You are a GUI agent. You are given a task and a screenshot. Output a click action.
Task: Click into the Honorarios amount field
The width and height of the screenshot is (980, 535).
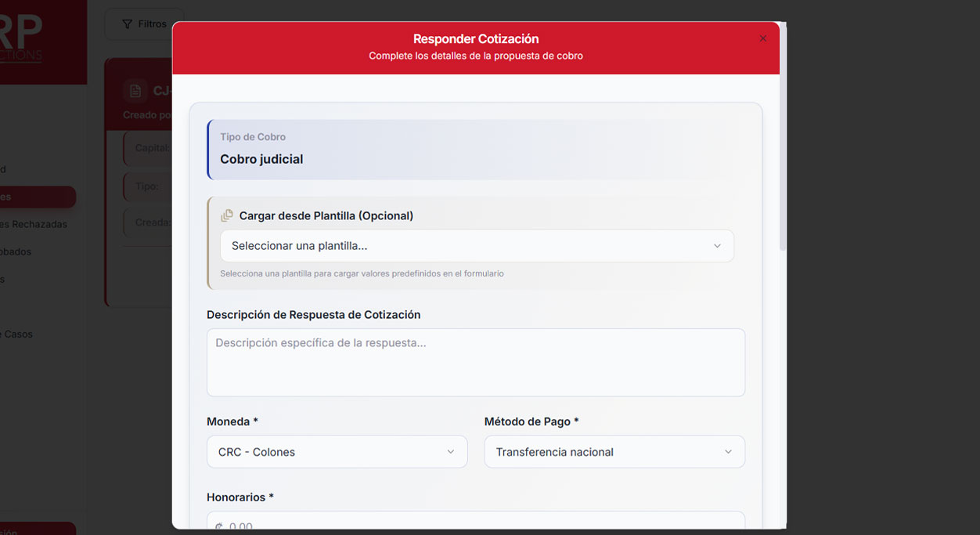[475, 525]
